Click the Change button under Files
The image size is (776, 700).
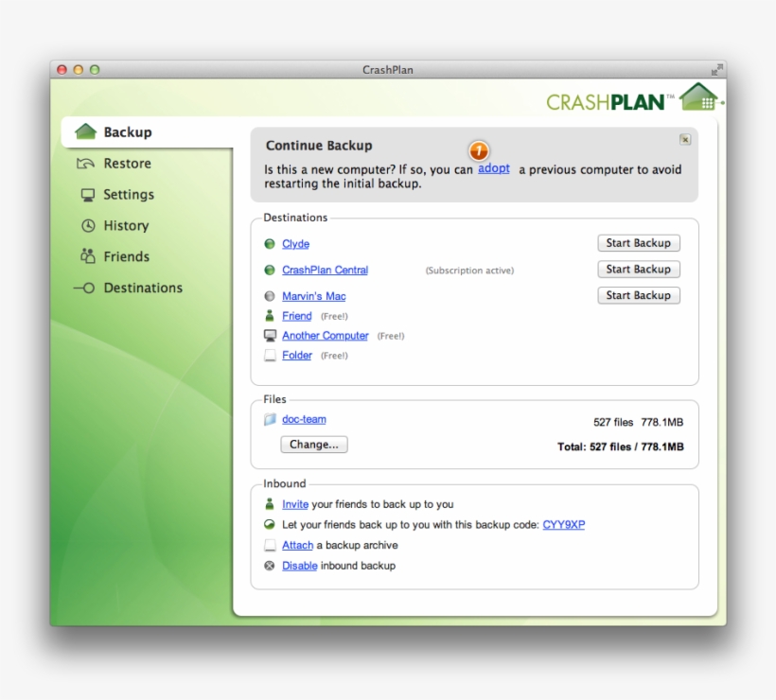(x=313, y=444)
